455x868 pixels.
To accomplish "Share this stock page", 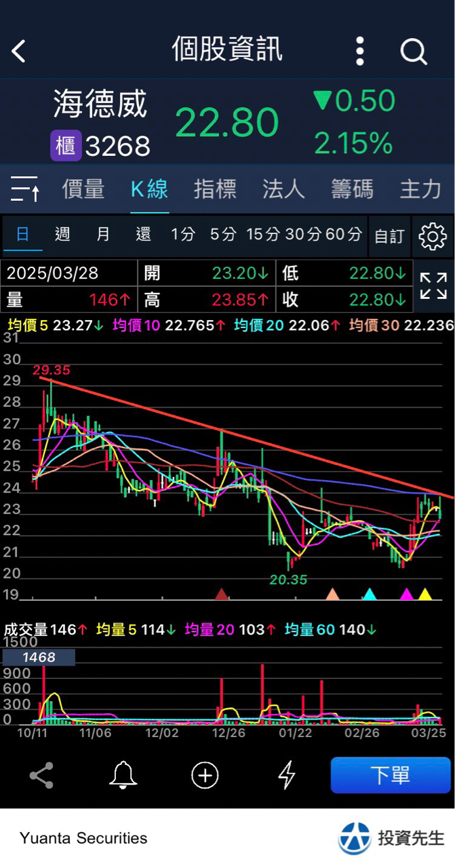I will pos(41,774).
